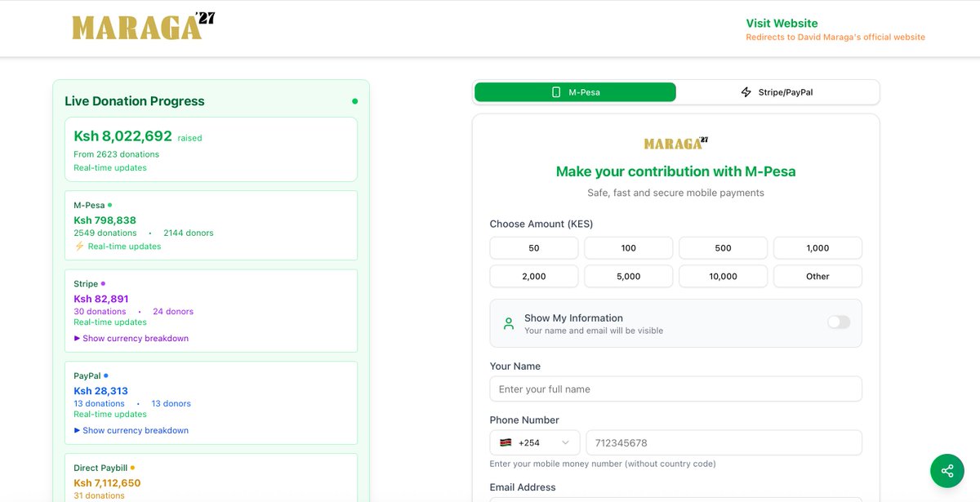Click '2549 donations' in M-Pesa card
Image resolution: width=980 pixels, height=502 pixels.
pyautogui.click(x=105, y=233)
